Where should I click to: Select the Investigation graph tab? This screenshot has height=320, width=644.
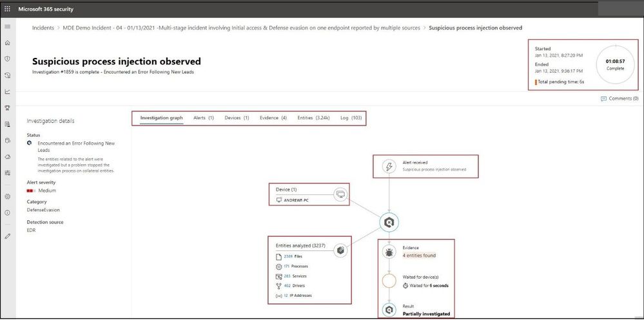161,118
